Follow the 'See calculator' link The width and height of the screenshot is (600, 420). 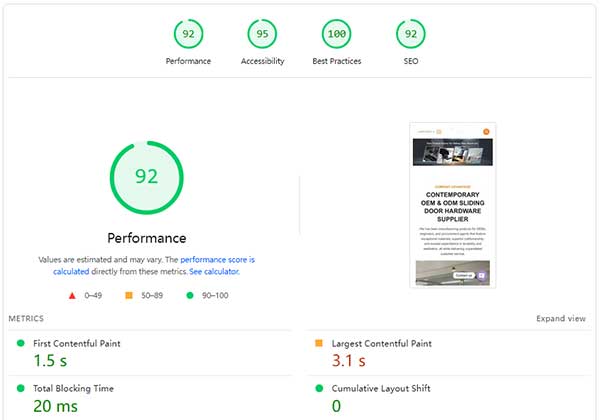pos(214,271)
